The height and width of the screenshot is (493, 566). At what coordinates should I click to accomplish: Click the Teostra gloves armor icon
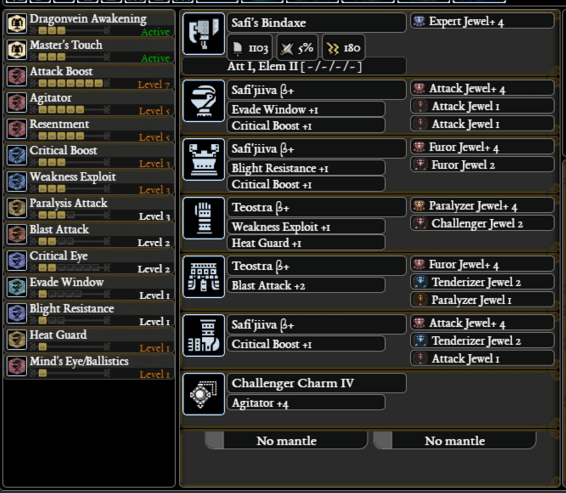point(204,218)
